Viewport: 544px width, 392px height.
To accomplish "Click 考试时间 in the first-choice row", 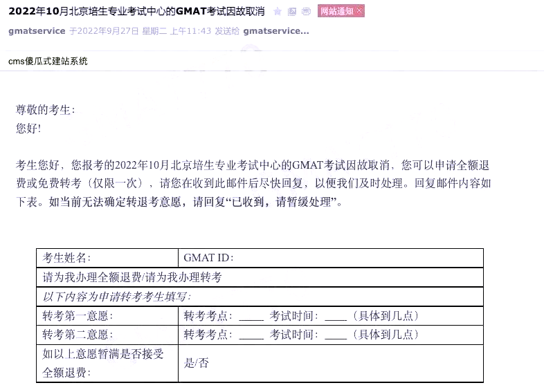I will click(x=293, y=316).
